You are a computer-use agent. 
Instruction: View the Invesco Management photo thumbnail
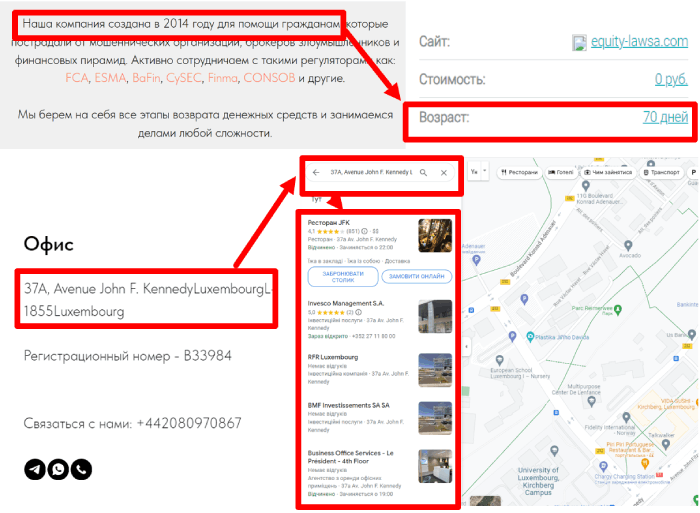click(435, 317)
